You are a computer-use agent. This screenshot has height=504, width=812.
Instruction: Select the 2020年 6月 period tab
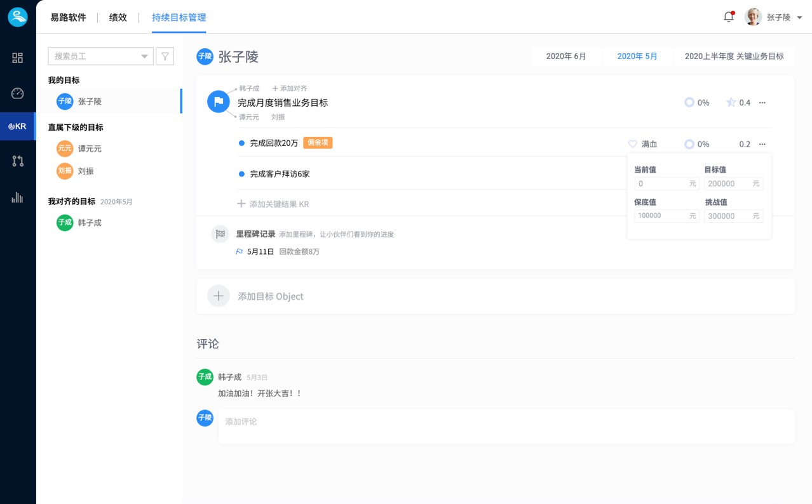(x=566, y=56)
